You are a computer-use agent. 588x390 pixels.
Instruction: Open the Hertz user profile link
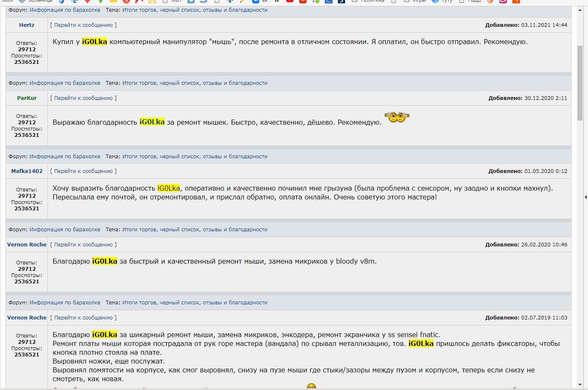tap(27, 25)
